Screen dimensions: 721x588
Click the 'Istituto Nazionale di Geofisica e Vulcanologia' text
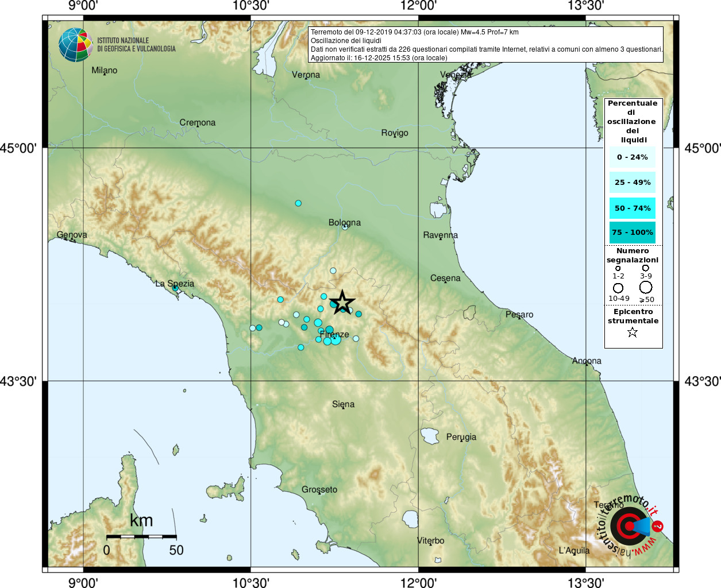click(x=136, y=45)
